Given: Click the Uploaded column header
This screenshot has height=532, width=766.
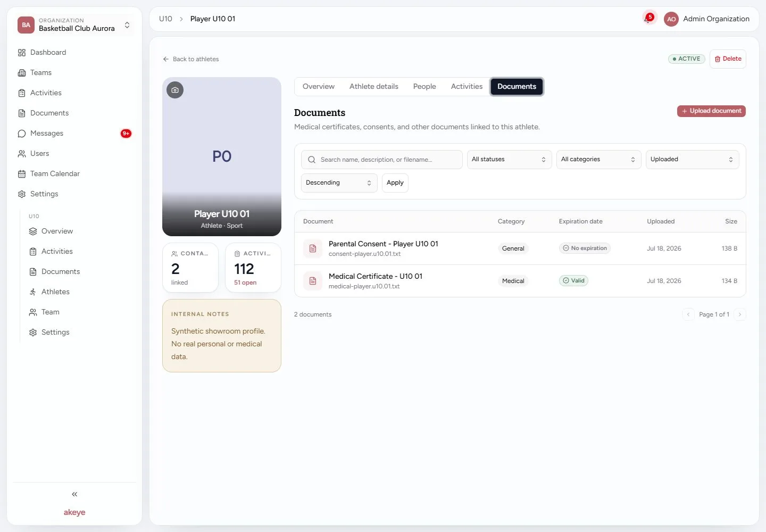Looking at the screenshot, I should click(661, 222).
